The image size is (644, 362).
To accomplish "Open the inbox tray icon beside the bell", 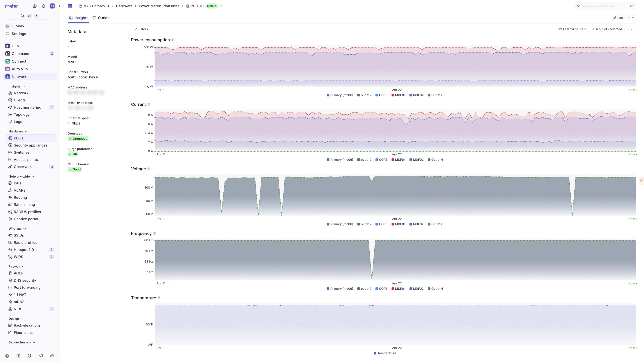I will (35, 6).
